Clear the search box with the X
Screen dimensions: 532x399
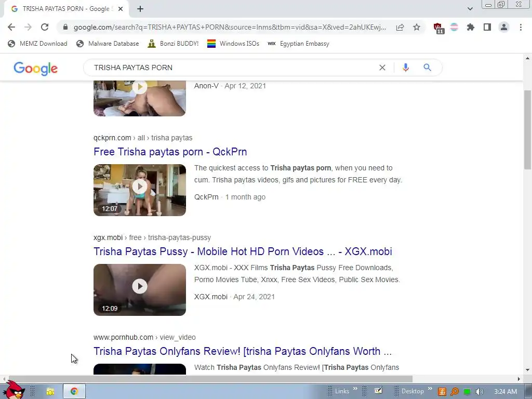click(x=382, y=68)
